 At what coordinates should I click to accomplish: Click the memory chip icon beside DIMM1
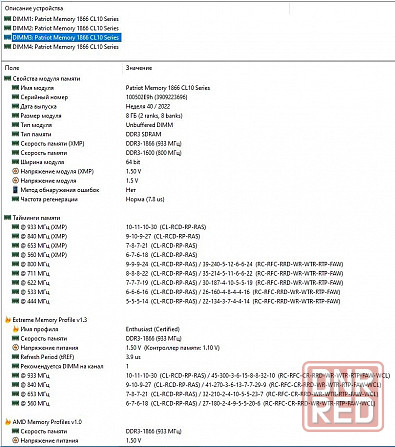coord(8,19)
